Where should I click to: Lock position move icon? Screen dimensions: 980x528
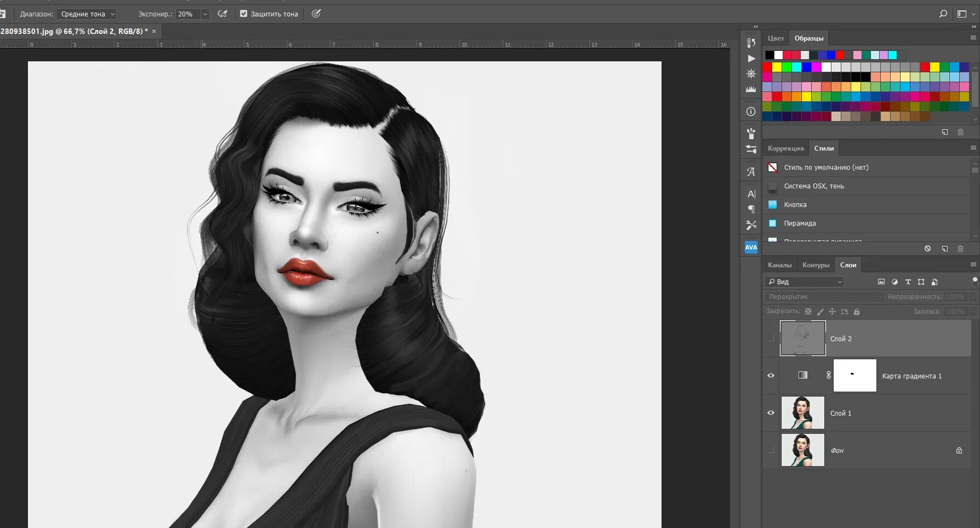832,312
